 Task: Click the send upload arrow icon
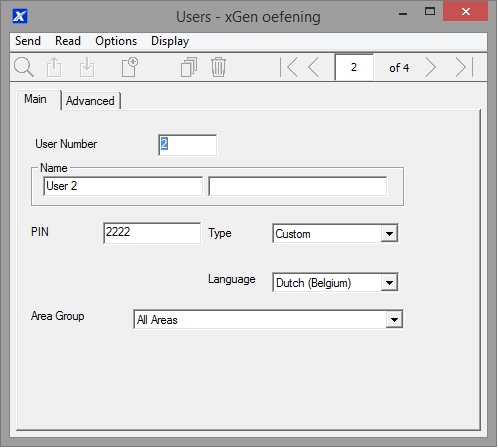pyautogui.click(x=54, y=67)
